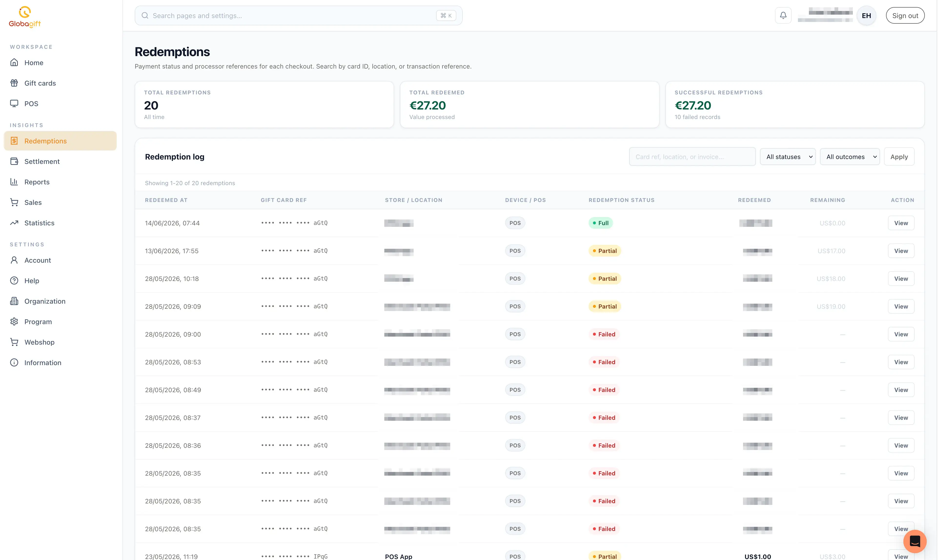938x560 pixels.
Task: Click the US$17.00 remaining value
Action: pyautogui.click(x=831, y=251)
